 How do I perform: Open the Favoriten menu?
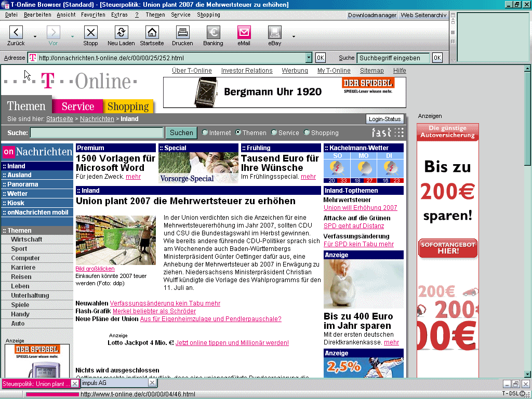[93, 15]
